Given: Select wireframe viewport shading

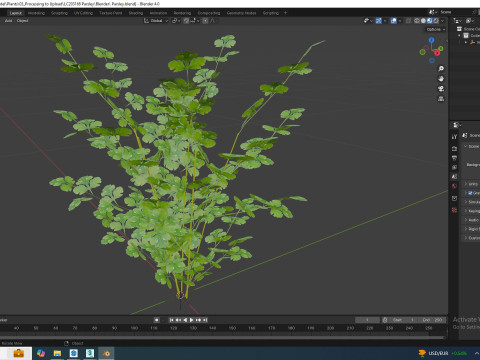Looking at the screenshot, I should click(417, 21).
